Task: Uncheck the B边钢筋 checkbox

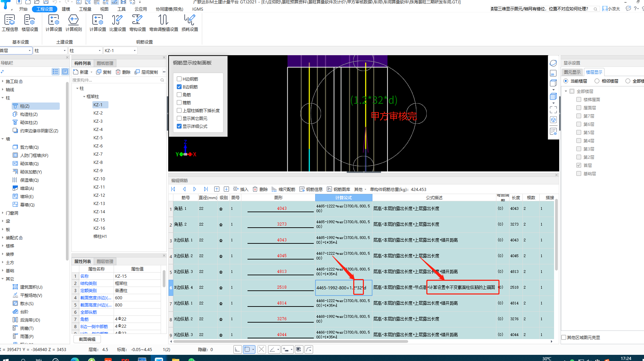Action: coord(179,87)
